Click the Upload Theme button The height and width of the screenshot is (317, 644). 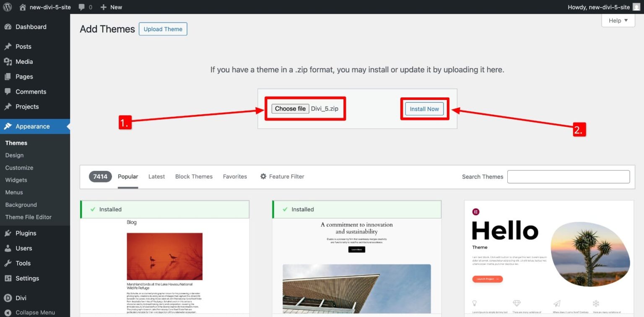163,29
